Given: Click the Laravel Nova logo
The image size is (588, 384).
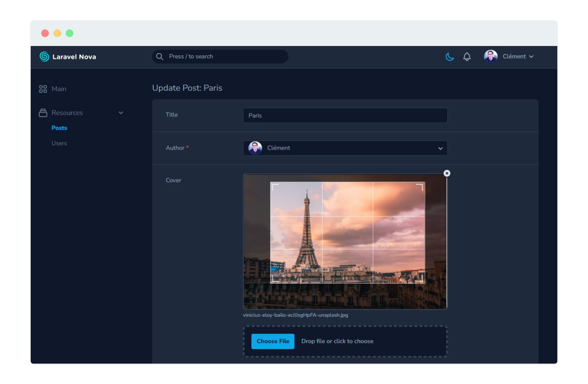Looking at the screenshot, I should click(x=68, y=57).
